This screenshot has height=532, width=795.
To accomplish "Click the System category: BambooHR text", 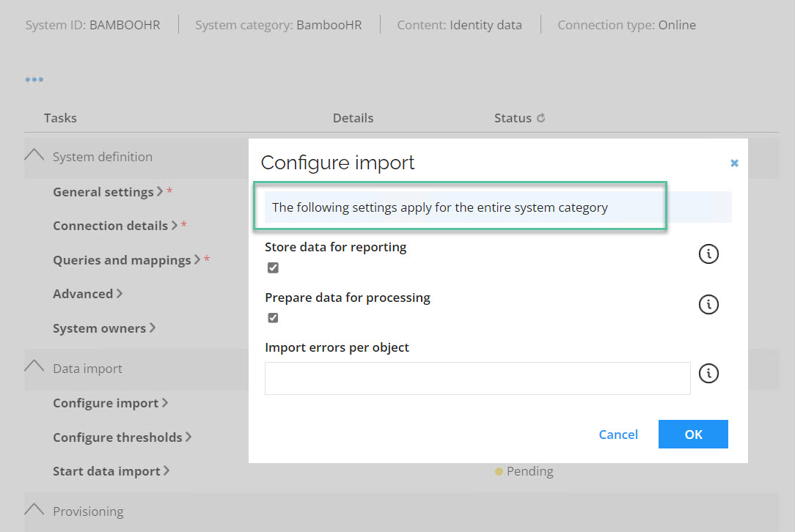I will (279, 25).
